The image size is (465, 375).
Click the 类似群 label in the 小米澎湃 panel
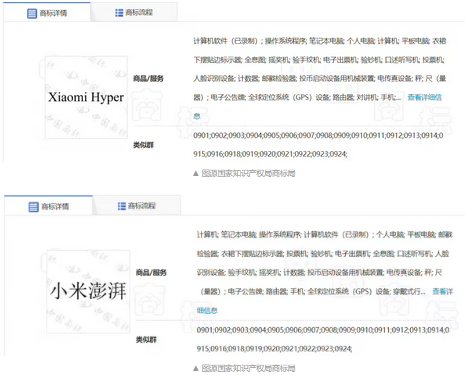146,340
